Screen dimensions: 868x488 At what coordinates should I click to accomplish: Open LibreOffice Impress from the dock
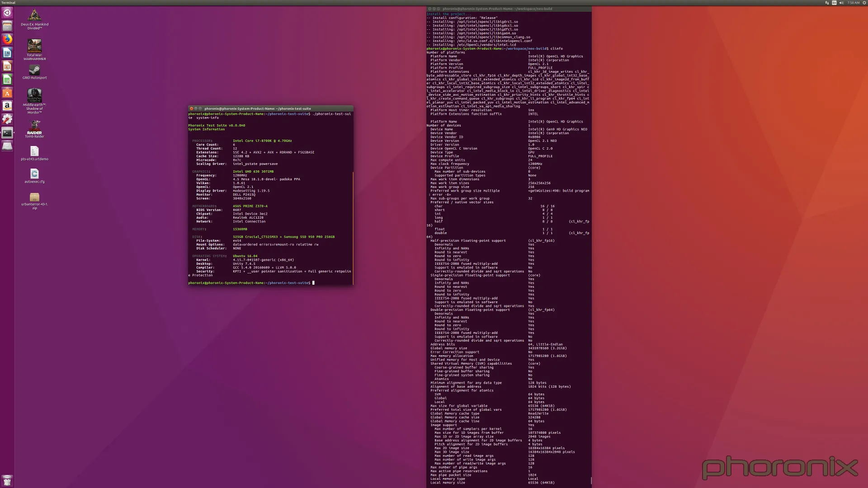[x=7, y=66]
